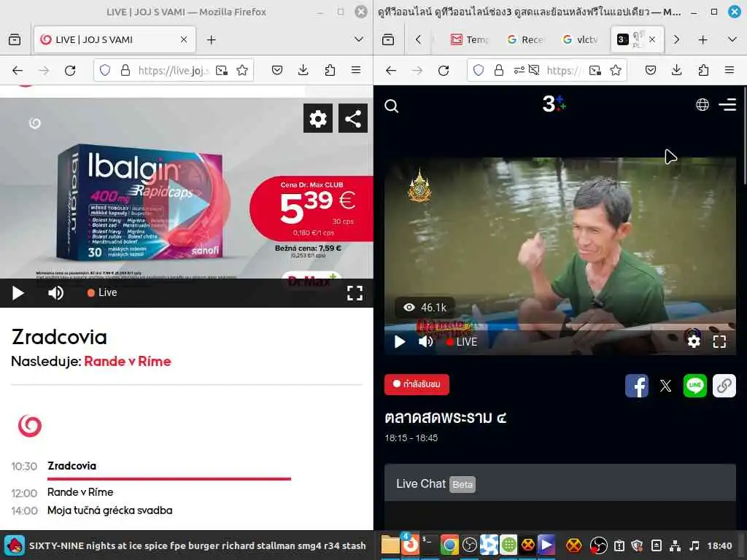The width and height of the screenshot is (747, 560).
Task: Expand list all tabs in JOJ window
Action: pyautogui.click(x=359, y=39)
